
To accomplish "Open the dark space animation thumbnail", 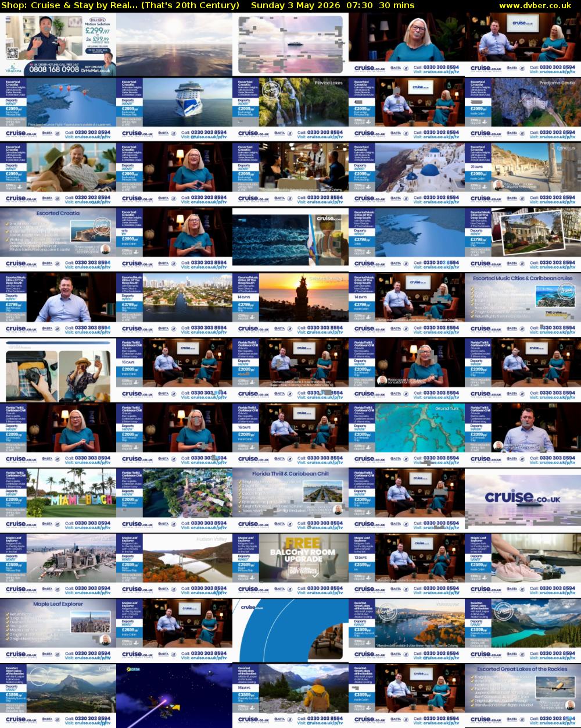I will (x=174, y=696).
